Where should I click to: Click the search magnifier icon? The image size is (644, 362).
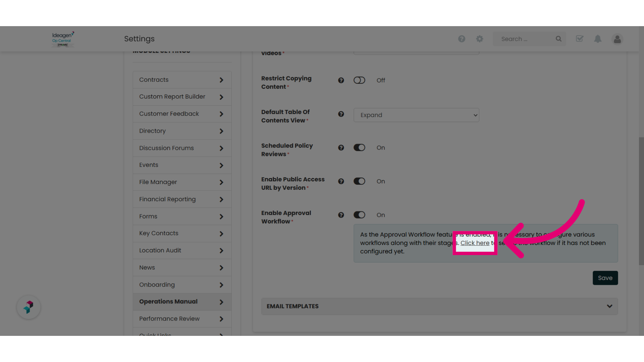tap(558, 39)
